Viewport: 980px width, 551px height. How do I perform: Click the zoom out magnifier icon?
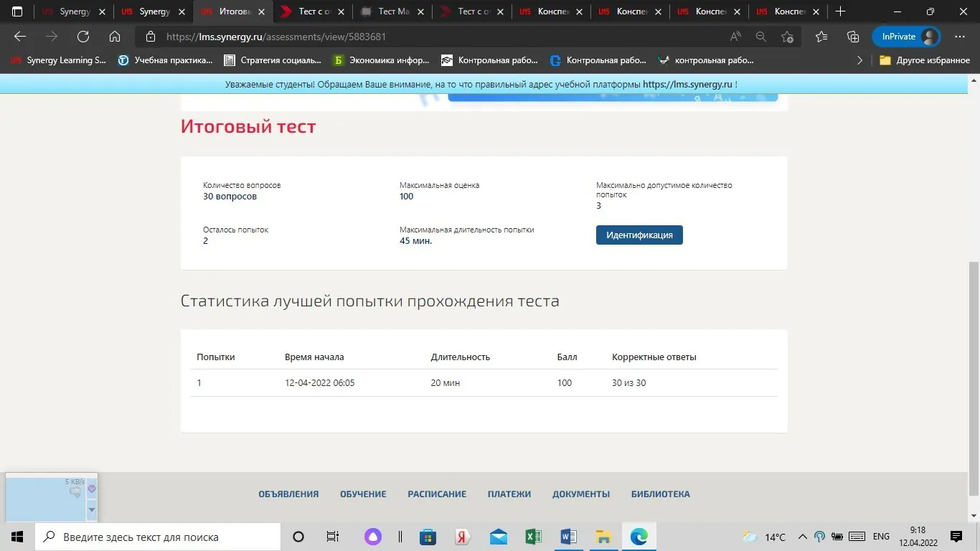click(761, 37)
